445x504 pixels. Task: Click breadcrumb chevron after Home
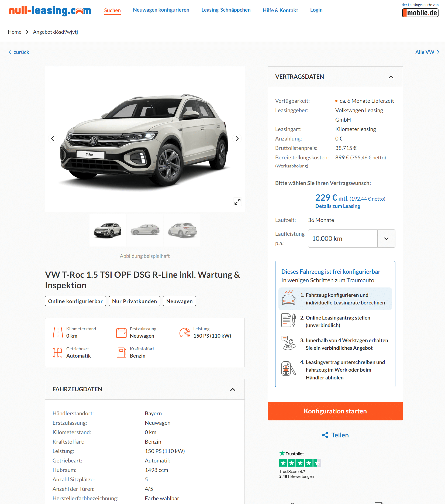tap(27, 32)
